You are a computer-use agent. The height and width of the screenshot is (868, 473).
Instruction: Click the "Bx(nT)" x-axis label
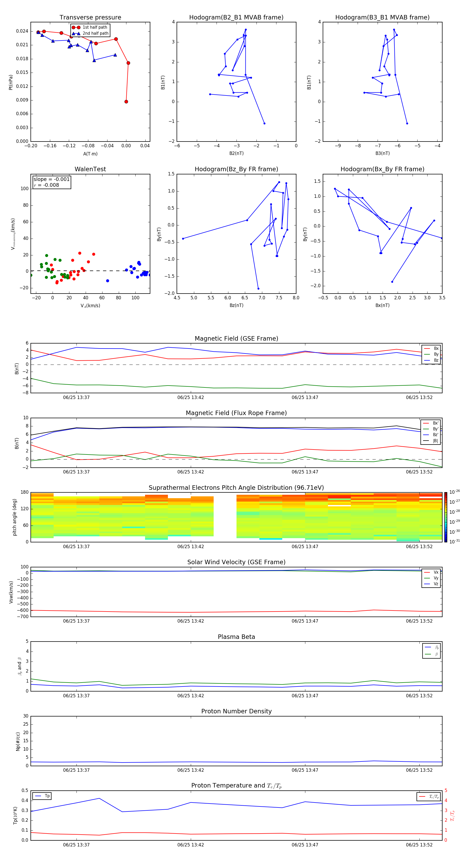click(x=382, y=305)
